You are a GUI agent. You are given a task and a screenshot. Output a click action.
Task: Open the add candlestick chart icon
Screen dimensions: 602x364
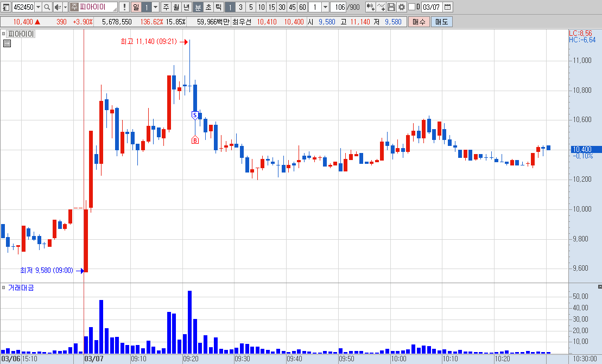pyautogui.click(x=371, y=7)
